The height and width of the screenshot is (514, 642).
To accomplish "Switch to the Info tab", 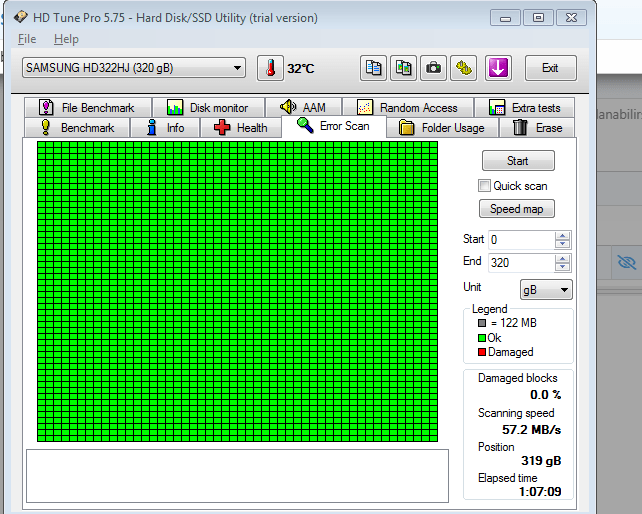I will (165, 128).
